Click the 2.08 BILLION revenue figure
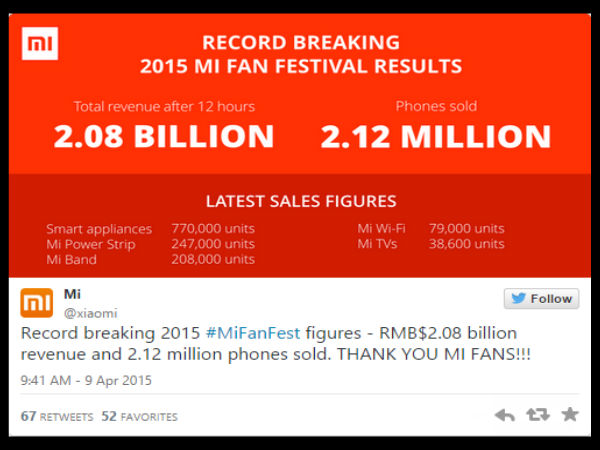The width and height of the screenshot is (600, 450). coord(164,136)
